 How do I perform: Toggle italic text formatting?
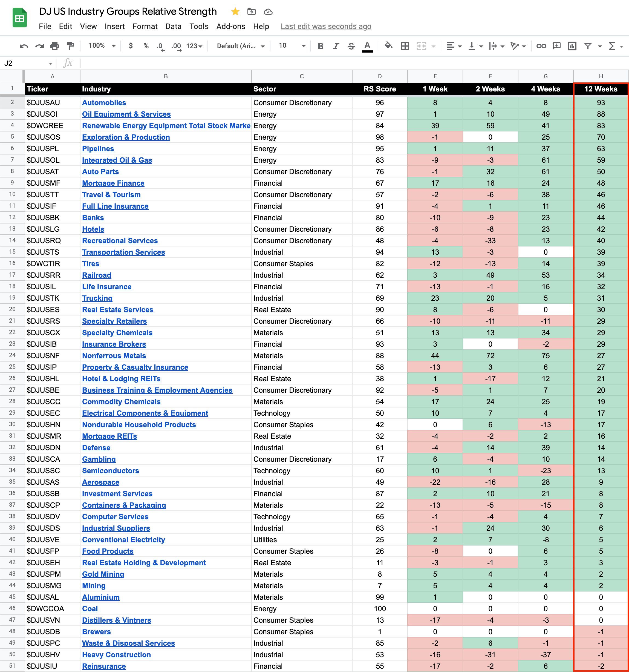pyautogui.click(x=336, y=46)
